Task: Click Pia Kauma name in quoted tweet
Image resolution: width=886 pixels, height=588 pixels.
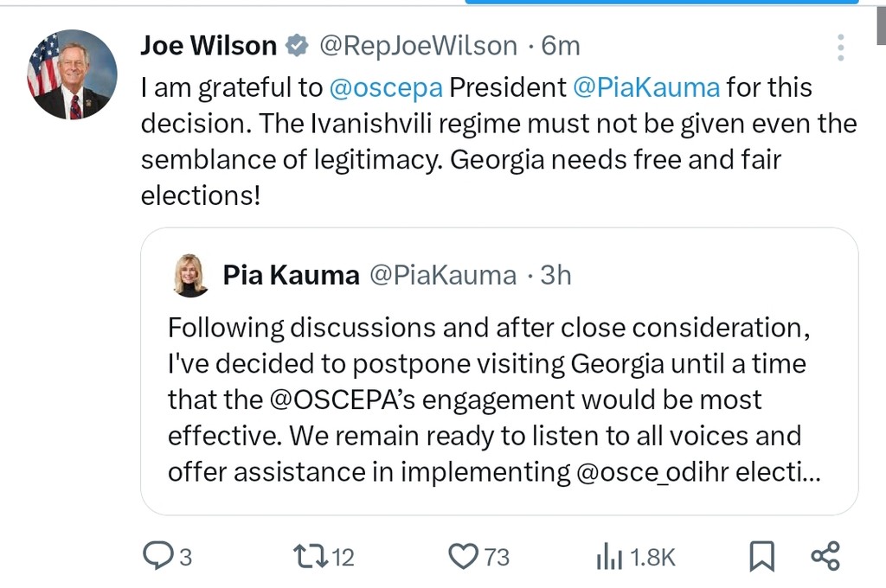Action: [291, 275]
